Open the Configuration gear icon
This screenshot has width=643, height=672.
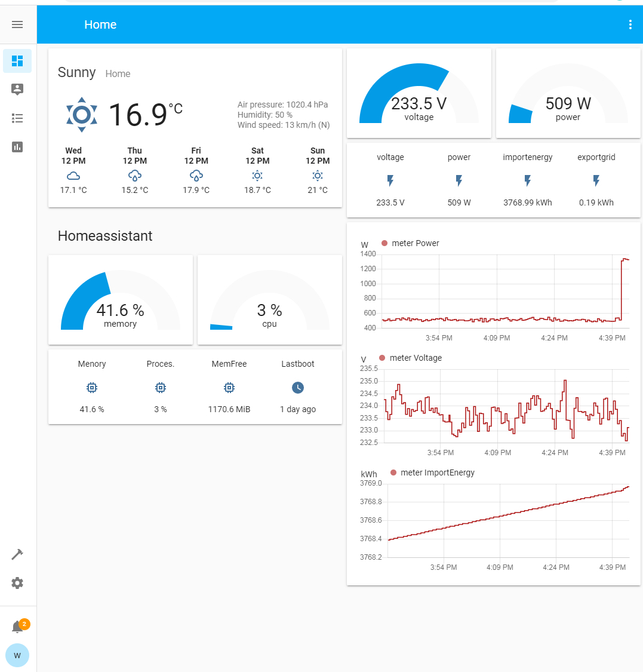17,583
